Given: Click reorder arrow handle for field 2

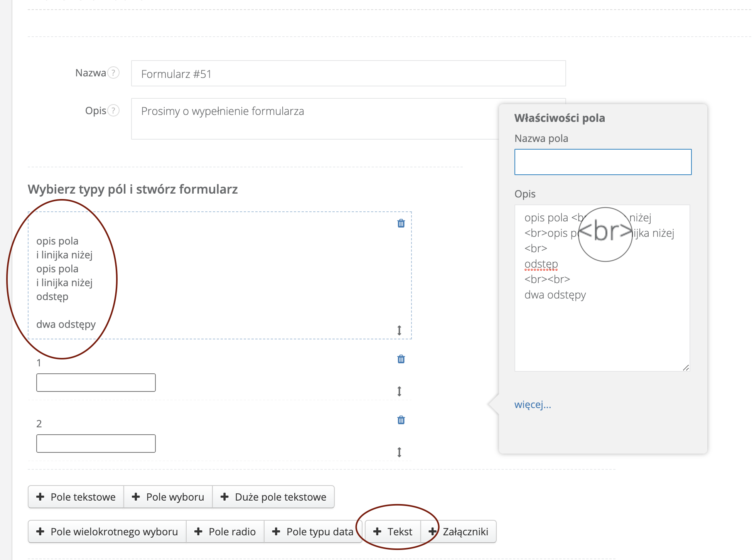Looking at the screenshot, I should coord(400,452).
